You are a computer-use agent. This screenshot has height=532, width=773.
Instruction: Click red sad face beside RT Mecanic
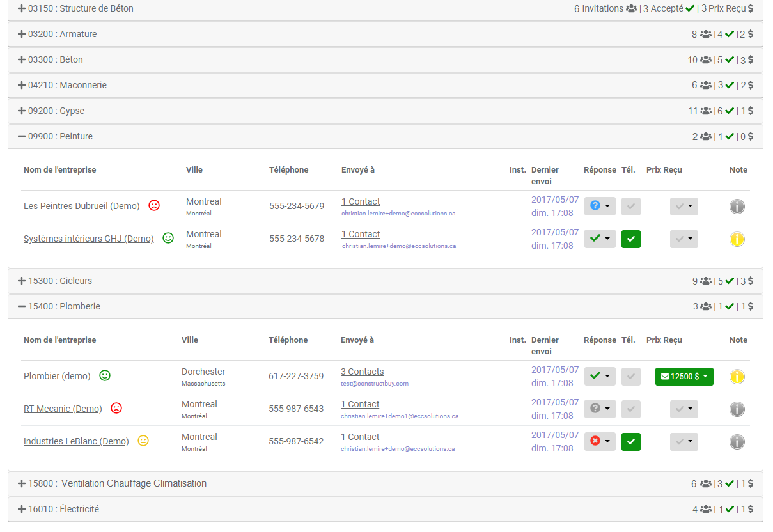tap(116, 408)
